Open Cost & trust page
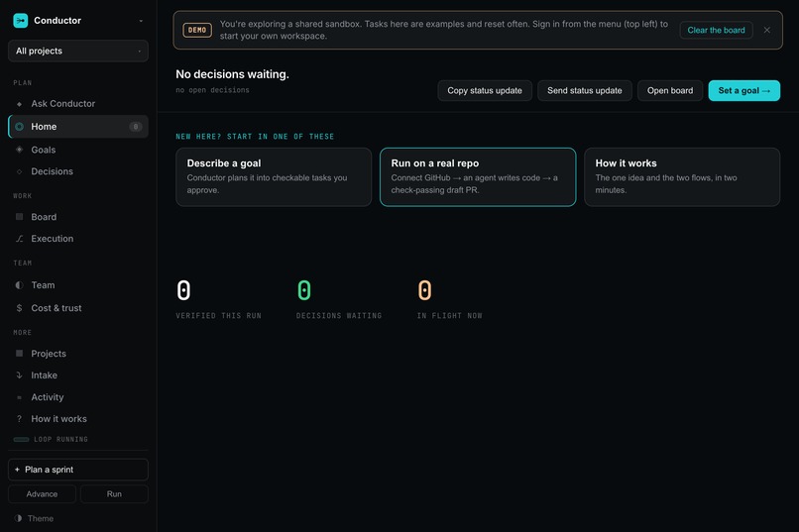The height and width of the screenshot is (532, 799). click(x=78, y=308)
